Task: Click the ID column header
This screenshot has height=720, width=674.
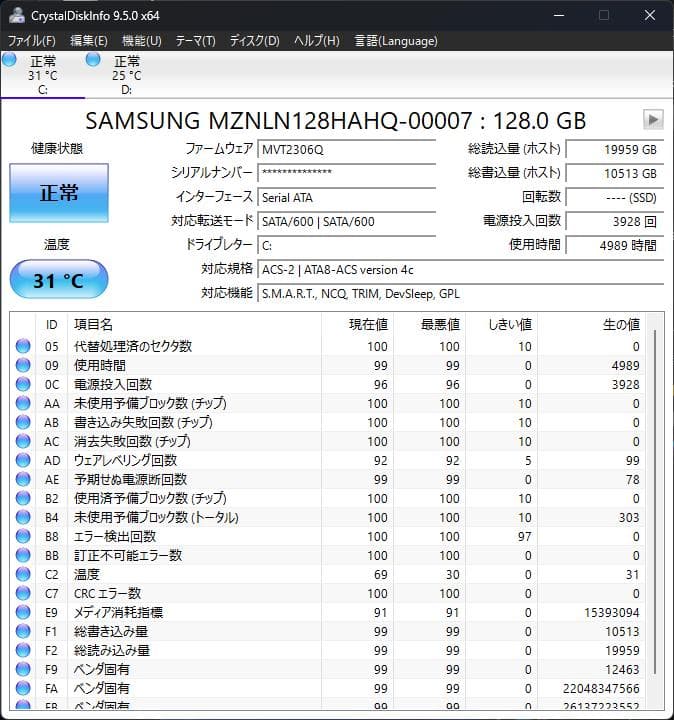Action: [51, 325]
